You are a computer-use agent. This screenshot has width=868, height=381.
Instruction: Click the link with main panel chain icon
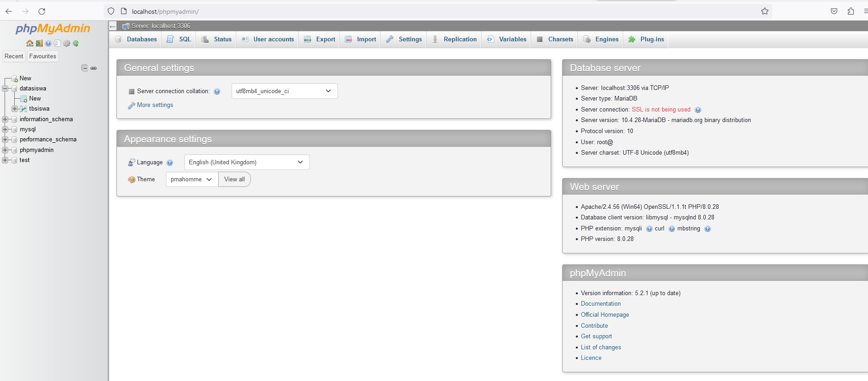tap(94, 68)
